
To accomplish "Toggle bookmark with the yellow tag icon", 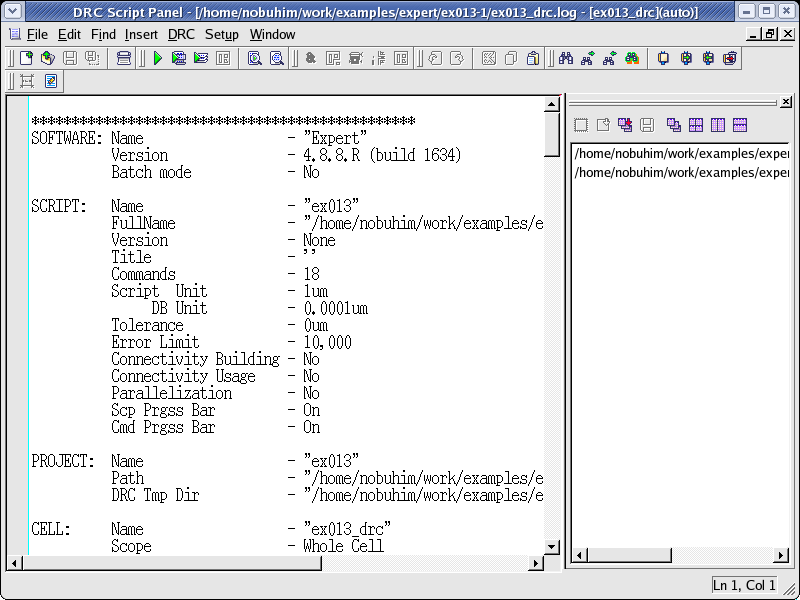I will click(x=663, y=58).
